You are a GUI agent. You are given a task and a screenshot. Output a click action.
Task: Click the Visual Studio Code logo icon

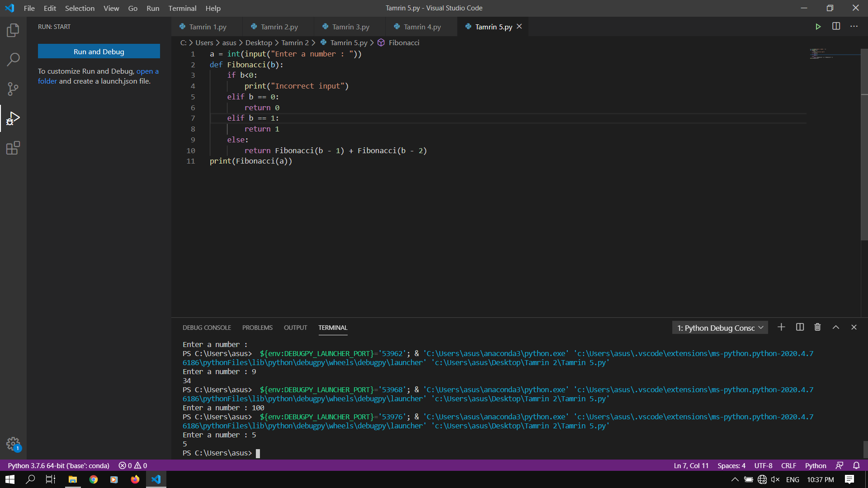[x=9, y=8]
